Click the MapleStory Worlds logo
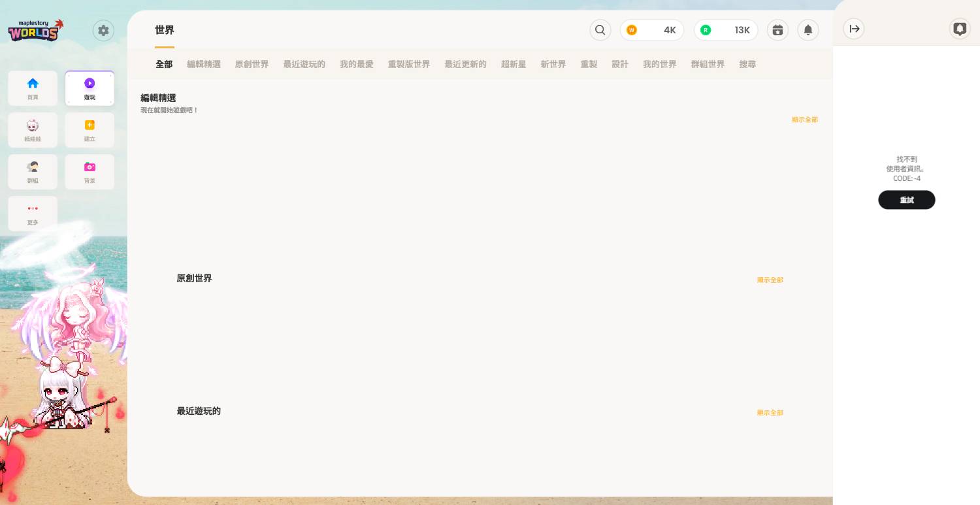Image resolution: width=980 pixels, height=505 pixels. click(x=36, y=30)
